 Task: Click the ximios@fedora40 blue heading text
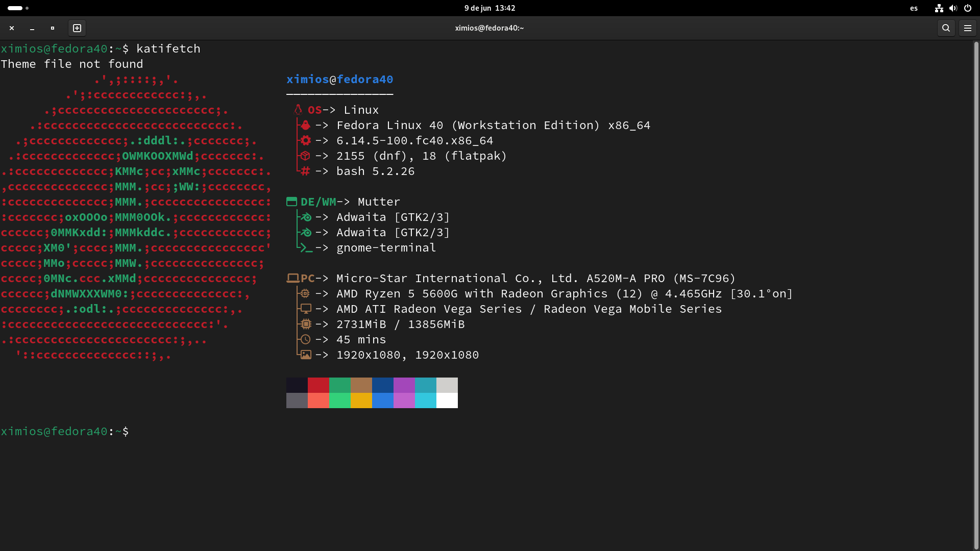click(x=339, y=79)
